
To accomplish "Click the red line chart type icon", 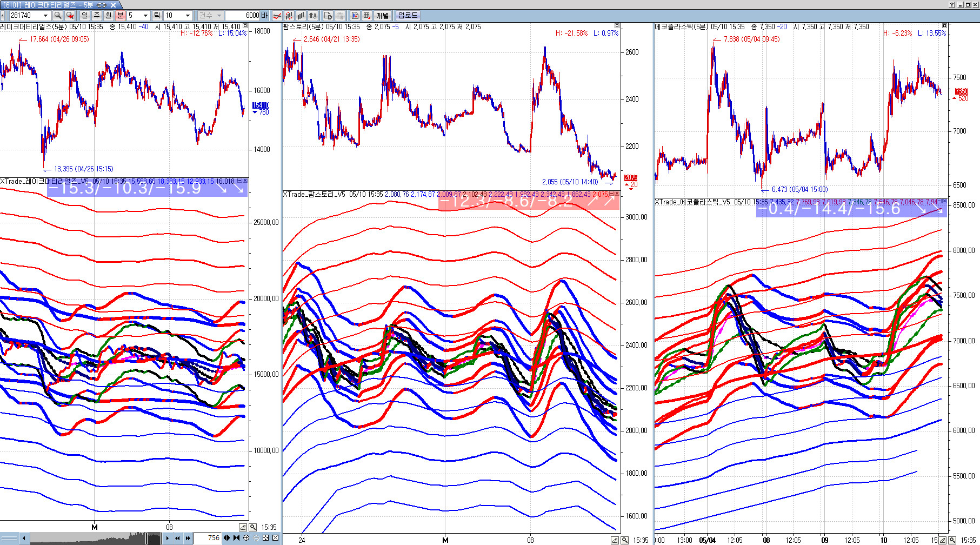I will coord(277,16).
